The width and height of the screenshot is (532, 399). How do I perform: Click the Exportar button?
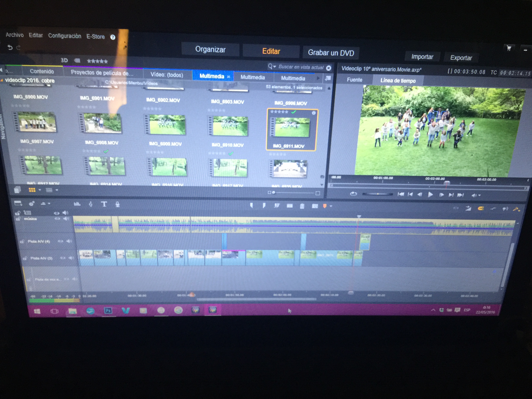tap(461, 58)
